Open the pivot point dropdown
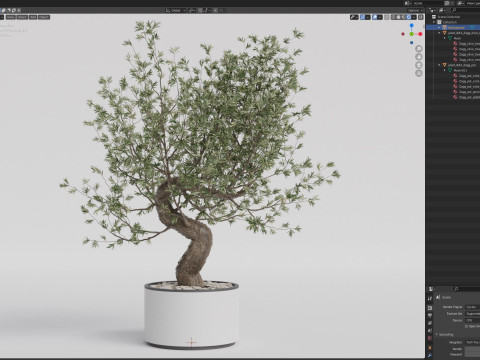 coord(192,10)
